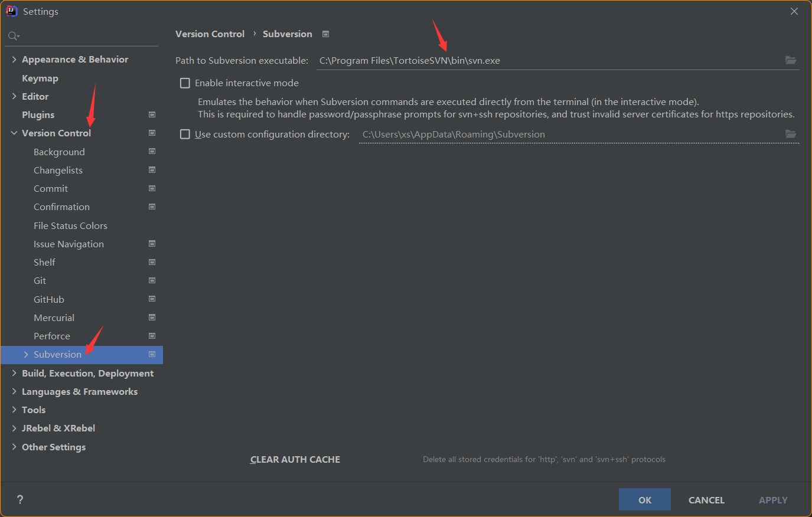Screen dimensions: 812x517
Task: Click the project-level icon beside Plugins
Action: tap(152, 114)
